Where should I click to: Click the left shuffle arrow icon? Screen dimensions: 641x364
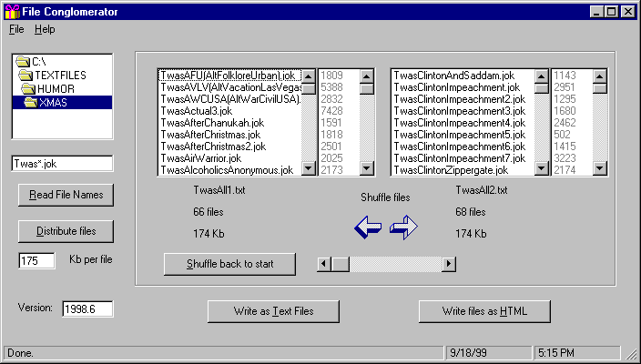point(368,227)
